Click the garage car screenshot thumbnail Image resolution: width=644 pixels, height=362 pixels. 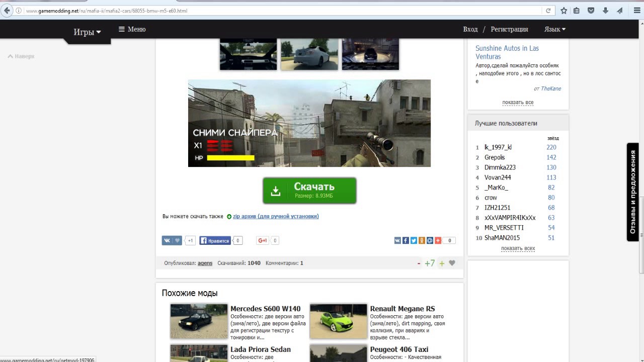point(370,54)
